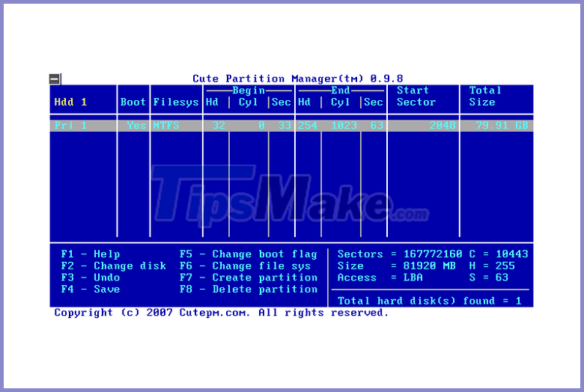Click the Cyl header under Begin
Screen dimensions: 584x392
pyautogui.click(x=248, y=102)
